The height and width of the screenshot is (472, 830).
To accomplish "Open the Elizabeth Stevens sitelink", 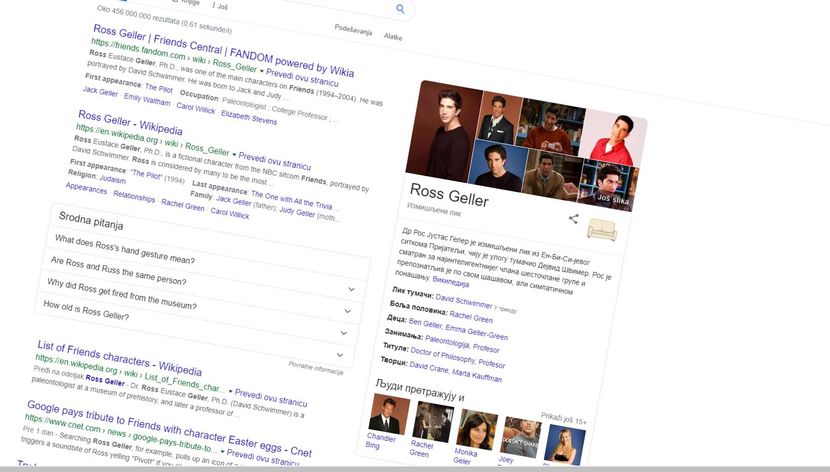I will point(249,117).
